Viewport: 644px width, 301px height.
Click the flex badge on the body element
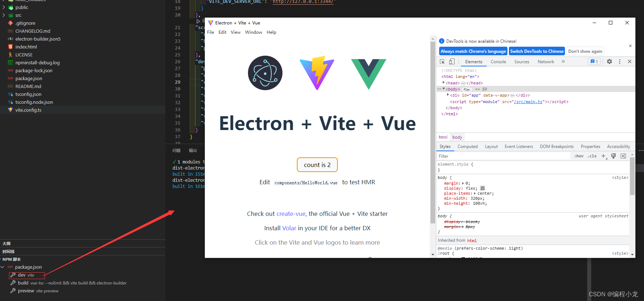[467, 89]
